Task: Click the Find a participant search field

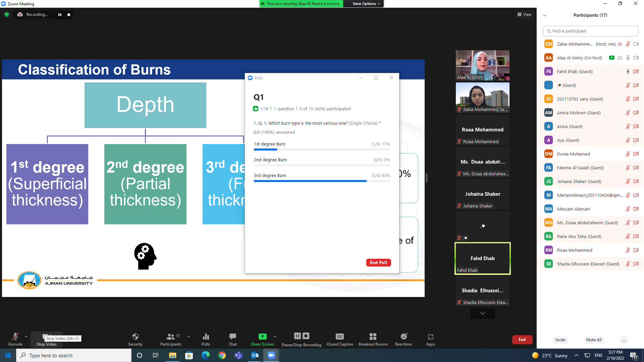Action: (x=590, y=31)
